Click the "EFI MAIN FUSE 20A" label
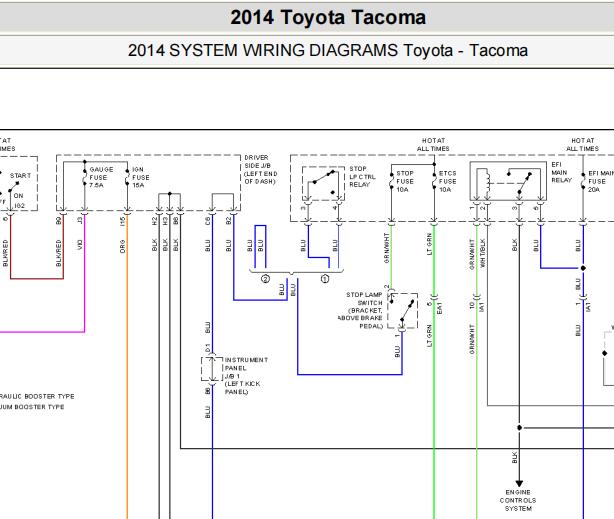This screenshot has width=614, height=519. (601, 181)
